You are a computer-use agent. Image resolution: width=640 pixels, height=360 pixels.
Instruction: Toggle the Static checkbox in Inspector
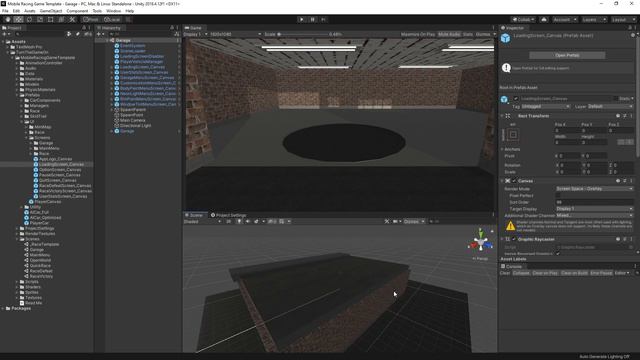tap(616, 98)
